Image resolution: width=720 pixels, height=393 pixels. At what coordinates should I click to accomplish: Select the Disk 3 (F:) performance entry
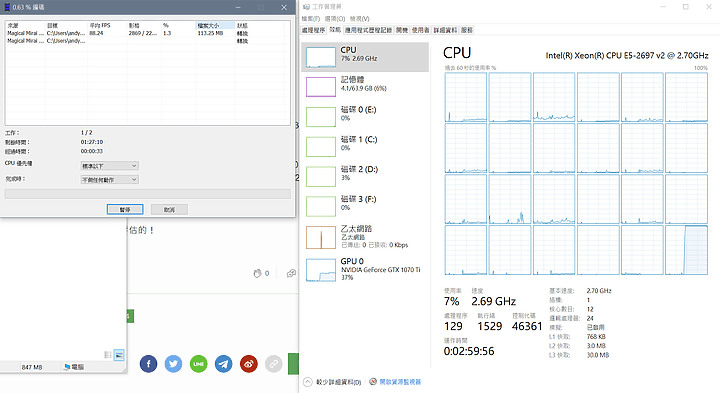click(x=365, y=206)
